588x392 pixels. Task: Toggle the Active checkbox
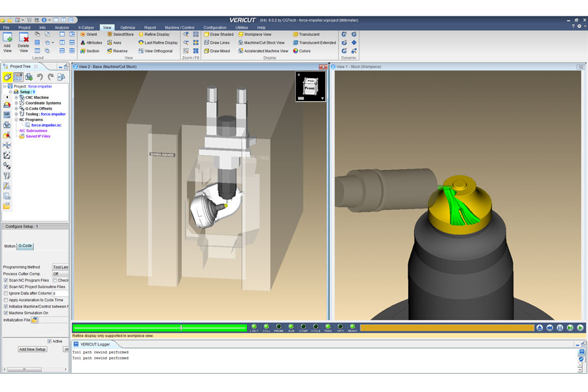(x=50, y=341)
